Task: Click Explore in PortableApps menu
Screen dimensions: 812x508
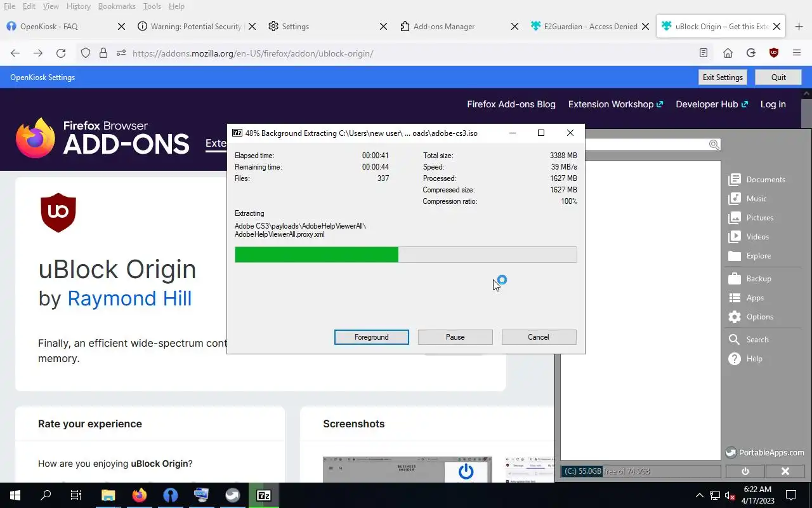Action: tap(750, 256)
